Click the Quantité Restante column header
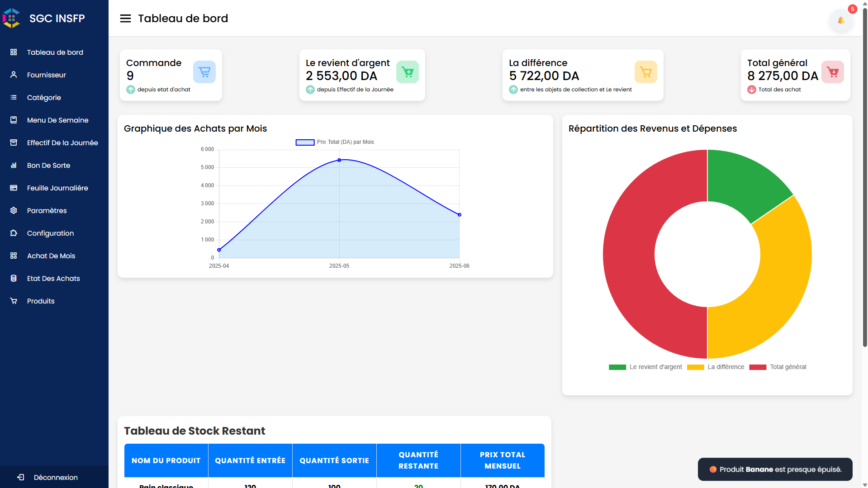868x488 pixels. click(418, 460)
